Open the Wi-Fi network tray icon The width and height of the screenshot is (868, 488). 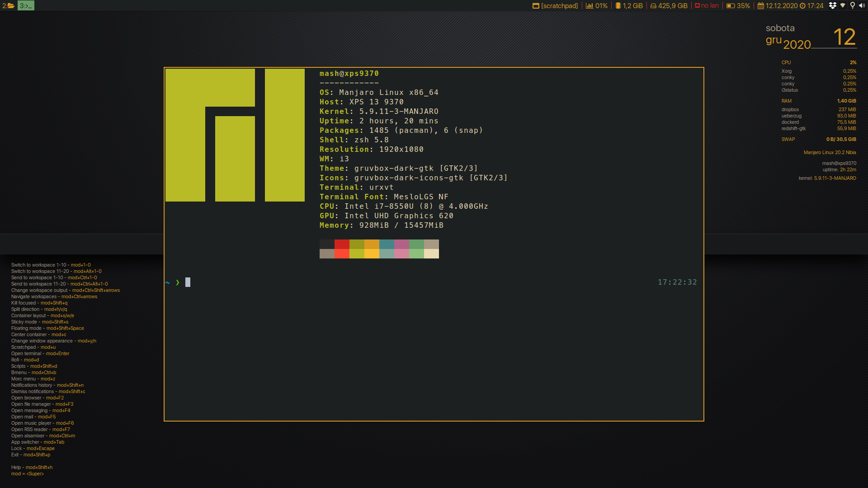coord(843,5)
